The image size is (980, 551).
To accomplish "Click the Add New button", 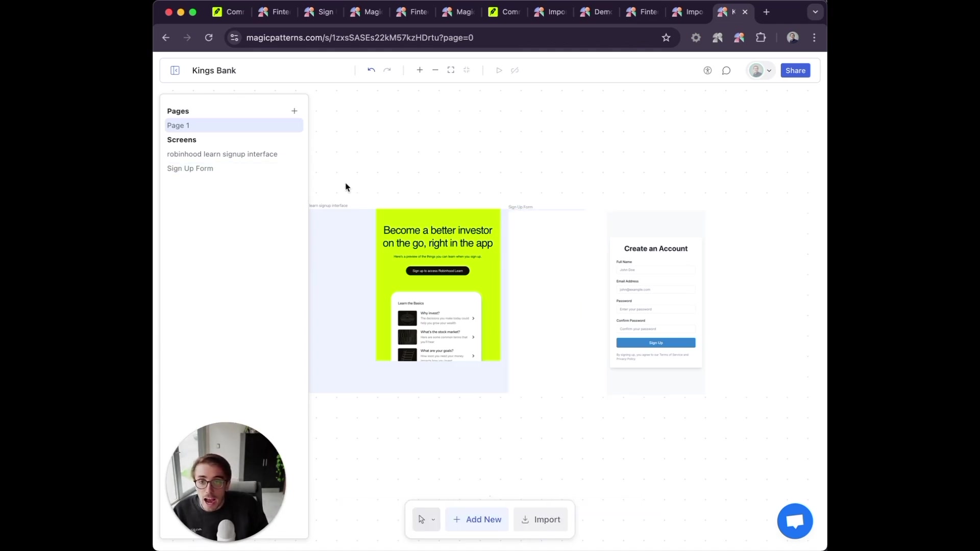I will [477, 519].
